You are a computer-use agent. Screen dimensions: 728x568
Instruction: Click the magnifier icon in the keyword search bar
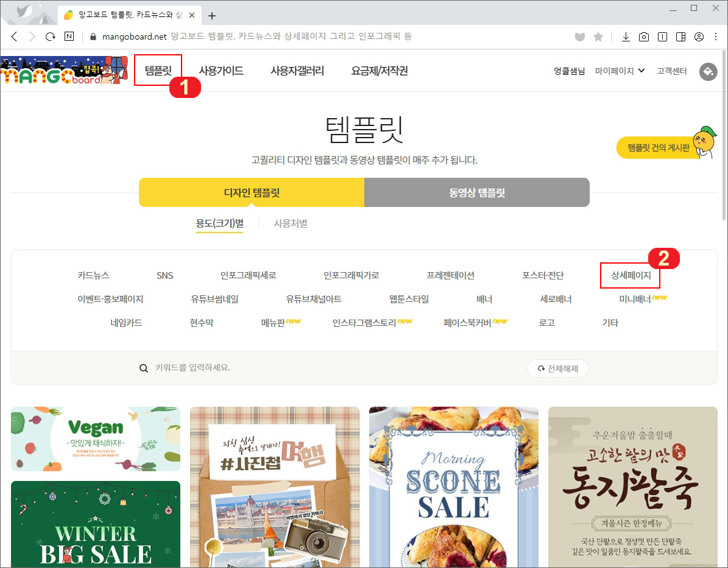click(144, 368)
